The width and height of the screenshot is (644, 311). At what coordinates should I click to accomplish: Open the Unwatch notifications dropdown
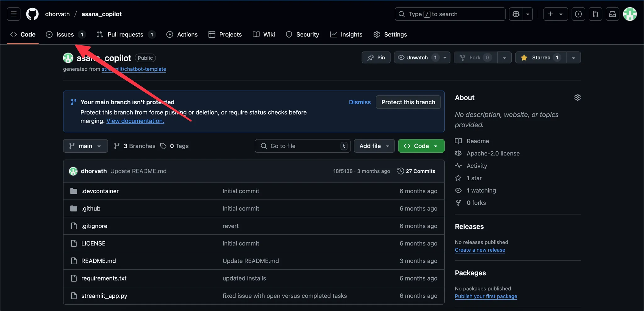422,57
